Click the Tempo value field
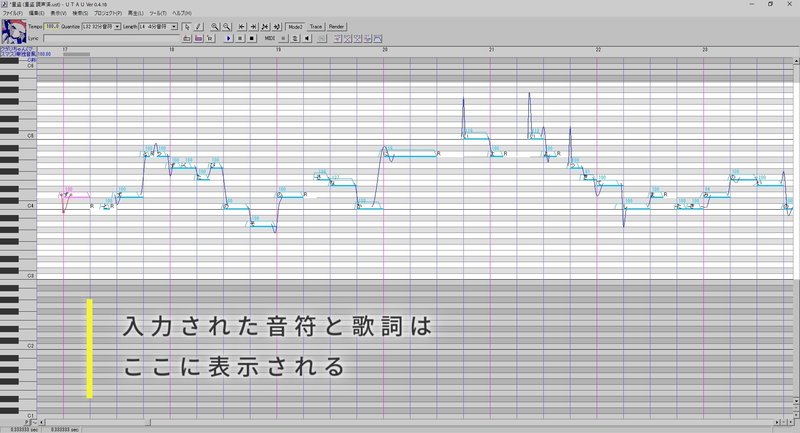This screenshot has width=800, height=433. coord(52,27)
